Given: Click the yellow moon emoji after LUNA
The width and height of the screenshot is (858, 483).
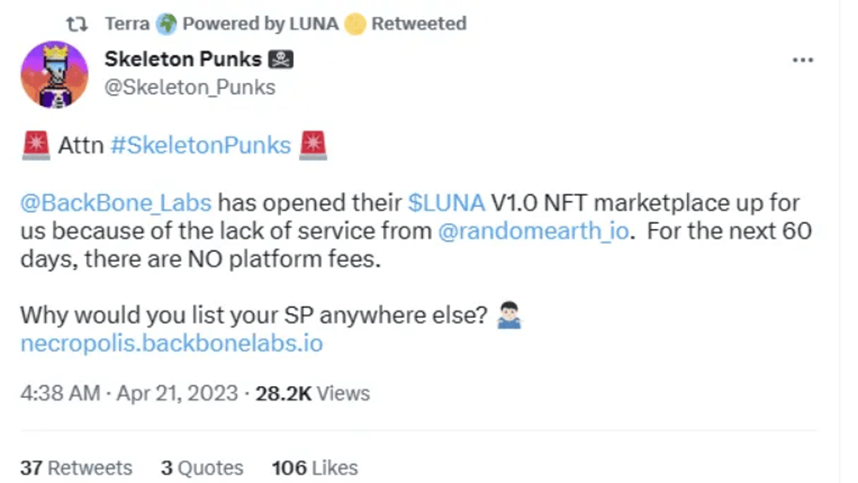Looking at the screenshot, I should click(353, 23).
